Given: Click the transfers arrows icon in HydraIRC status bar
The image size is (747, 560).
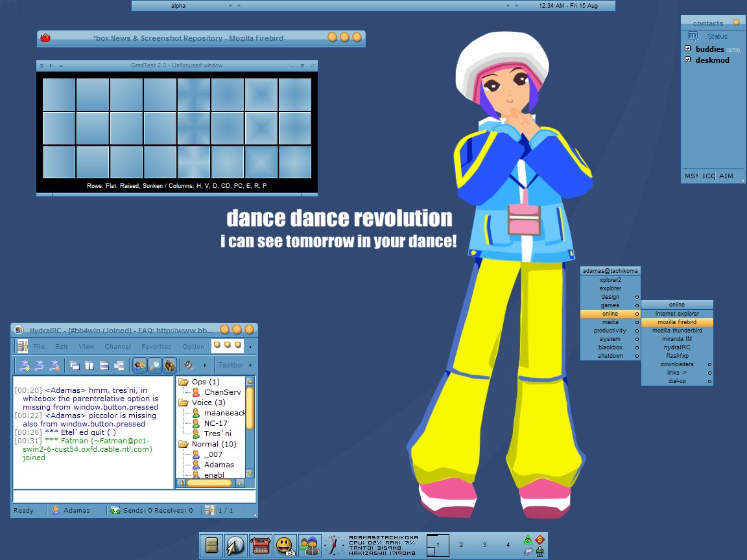Looking at the screenshot, I should pyautogui.click(x=115, y=510).
